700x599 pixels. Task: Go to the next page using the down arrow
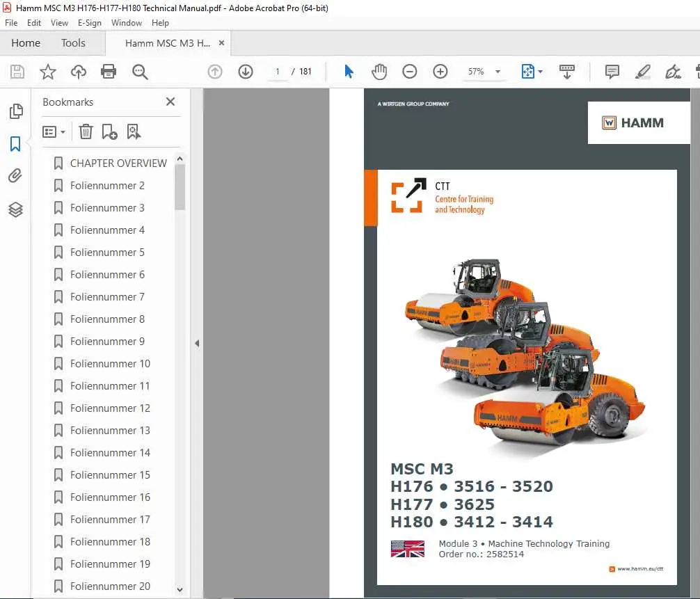(x=246, y=72)
